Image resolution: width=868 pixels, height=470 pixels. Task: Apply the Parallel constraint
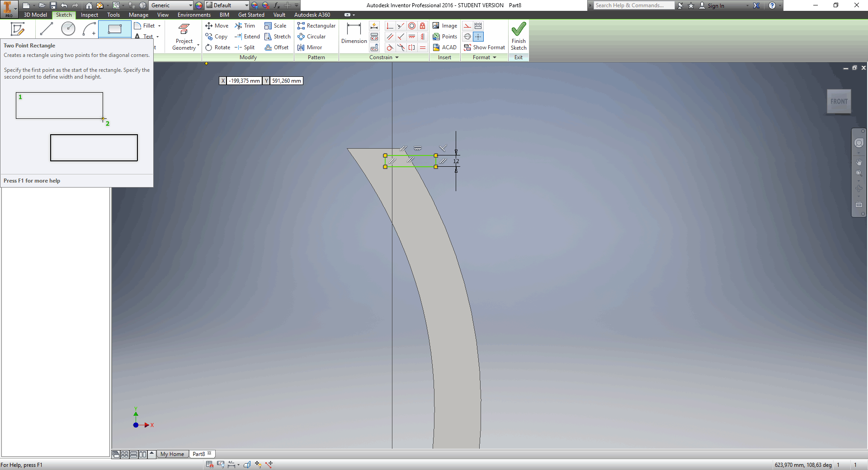click(390, 37)
